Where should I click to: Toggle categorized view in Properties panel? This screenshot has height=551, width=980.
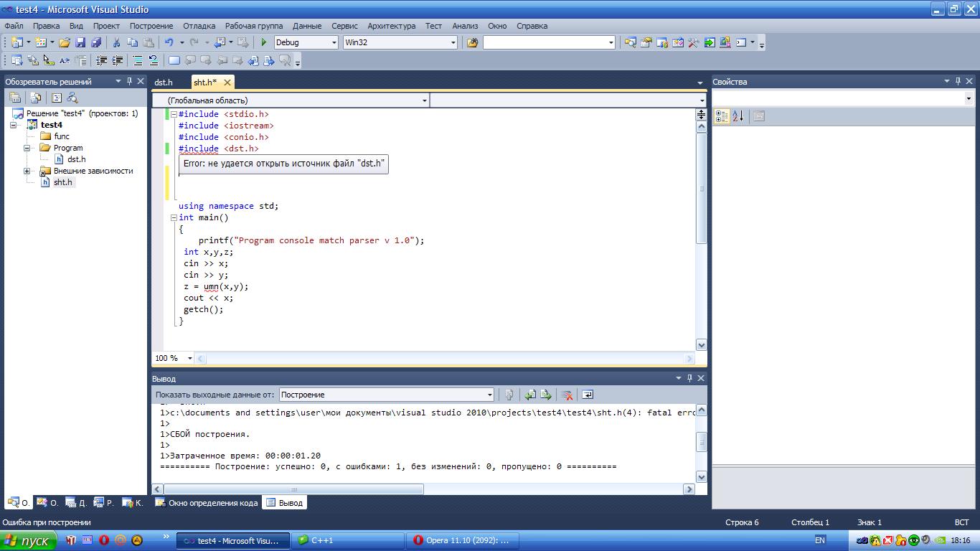[722, 116]
